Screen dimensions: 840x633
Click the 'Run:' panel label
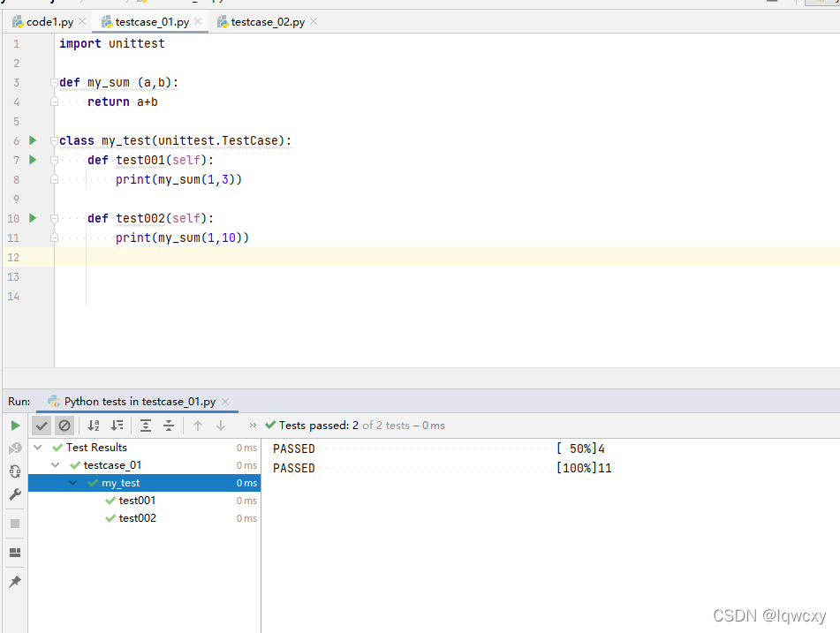coord(19,402)
